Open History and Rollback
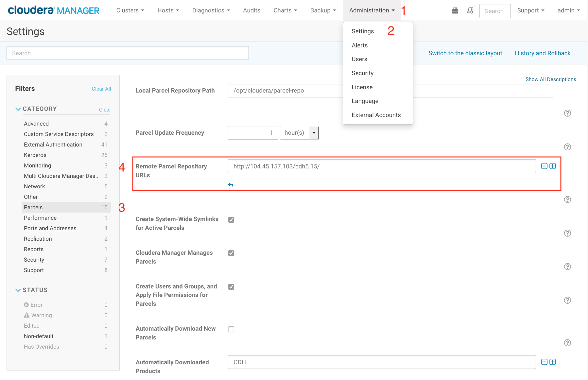The width and height of the screenshot is (588, 380). [x=543, y=53]
